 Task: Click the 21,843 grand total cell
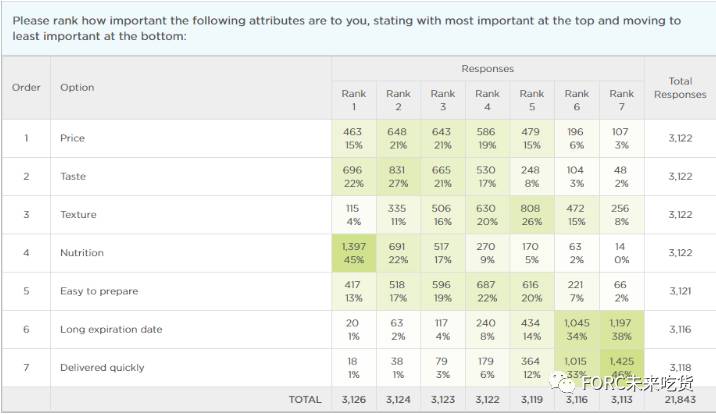point(680,399)
